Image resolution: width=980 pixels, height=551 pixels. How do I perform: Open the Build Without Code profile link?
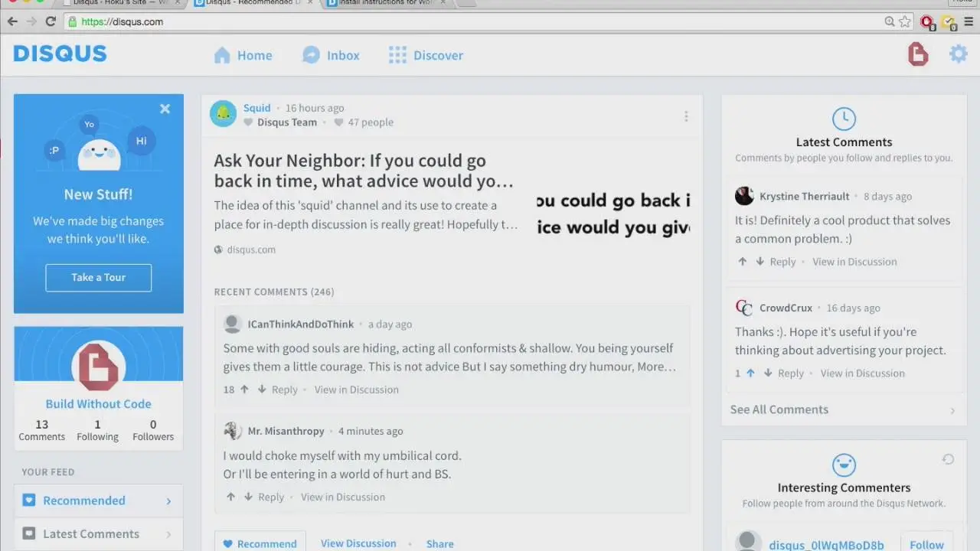(98, 404)
